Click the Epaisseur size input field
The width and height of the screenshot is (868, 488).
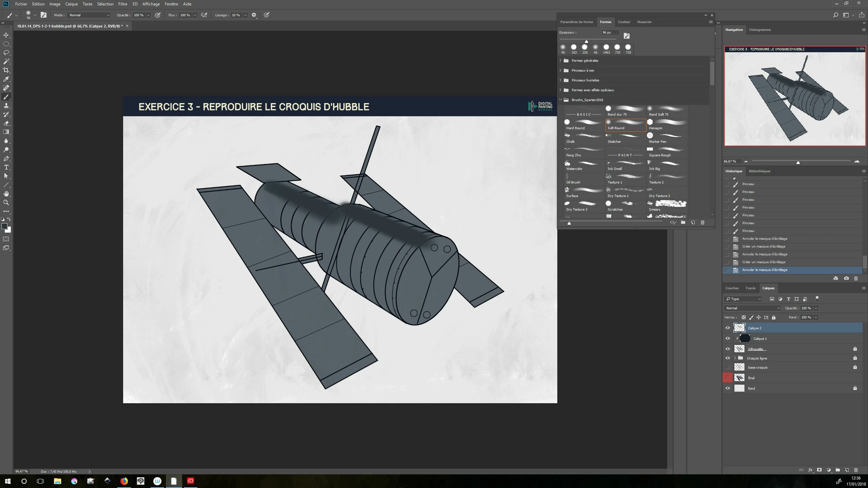[x=610, y=33]
